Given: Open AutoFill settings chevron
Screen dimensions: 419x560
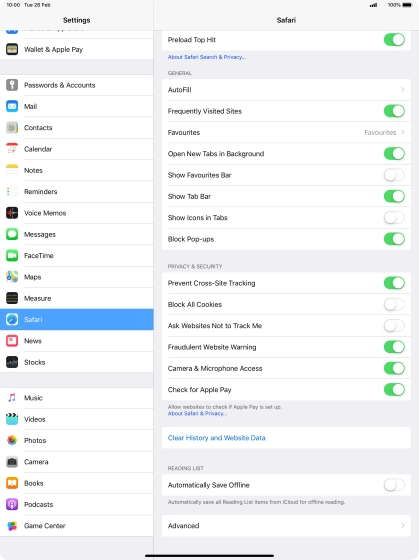Looking at the screenshot, I should 403,90.
